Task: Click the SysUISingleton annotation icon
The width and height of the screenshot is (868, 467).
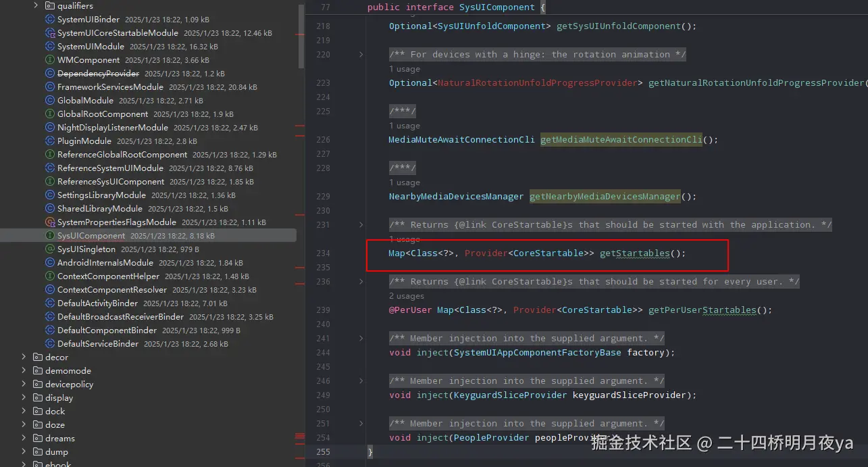Action: point(50,249)
